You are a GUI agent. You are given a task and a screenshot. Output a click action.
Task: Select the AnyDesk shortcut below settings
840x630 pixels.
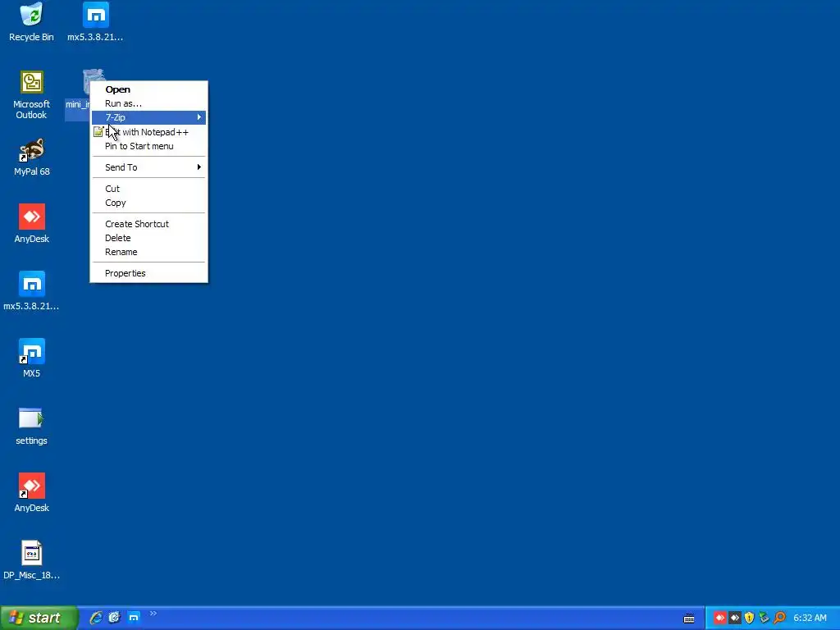point(32,492)
